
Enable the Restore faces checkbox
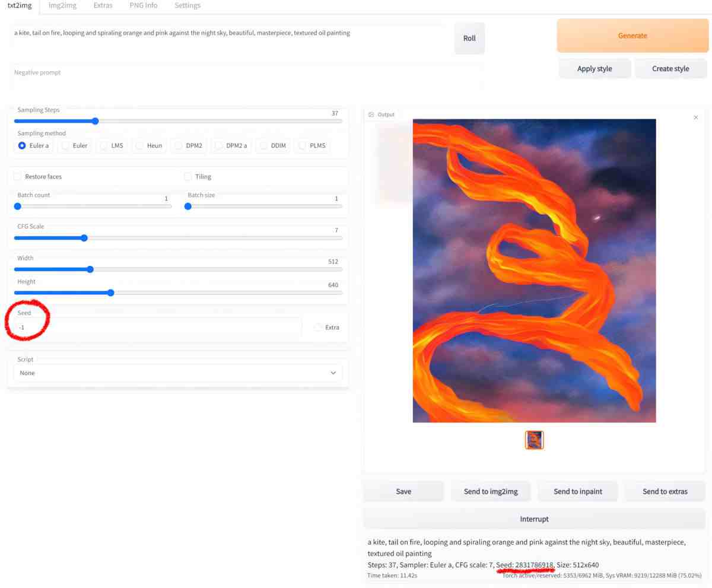click(17, 176)
